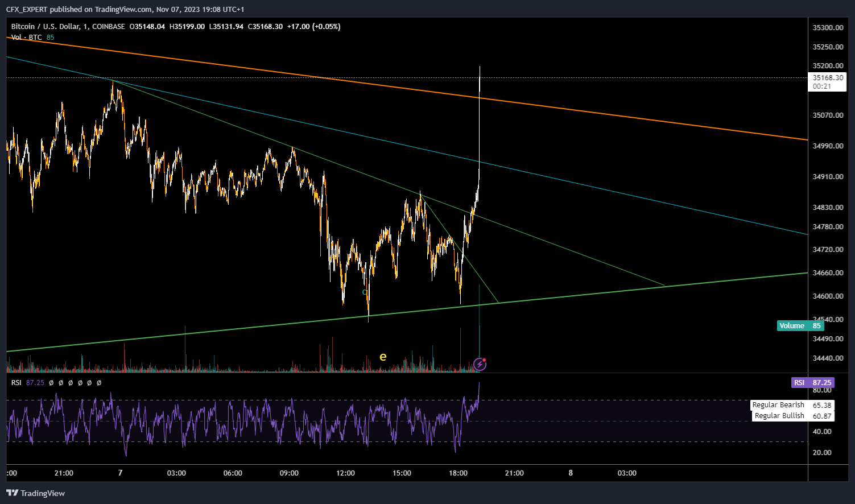Click the open value O35148.04
Screen dimensions: 855x504
tap(147, 27)
